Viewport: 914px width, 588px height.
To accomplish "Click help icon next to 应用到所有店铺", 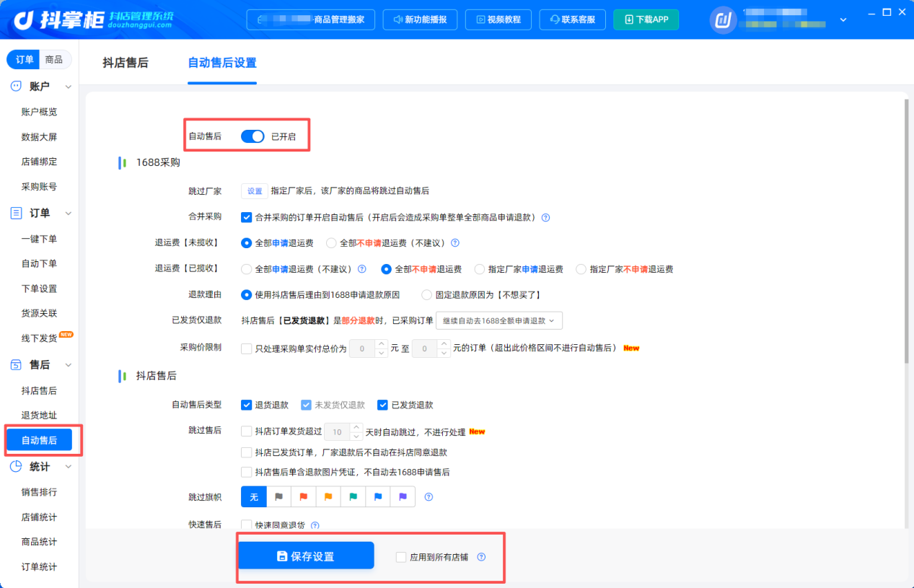I will (481, 557).
